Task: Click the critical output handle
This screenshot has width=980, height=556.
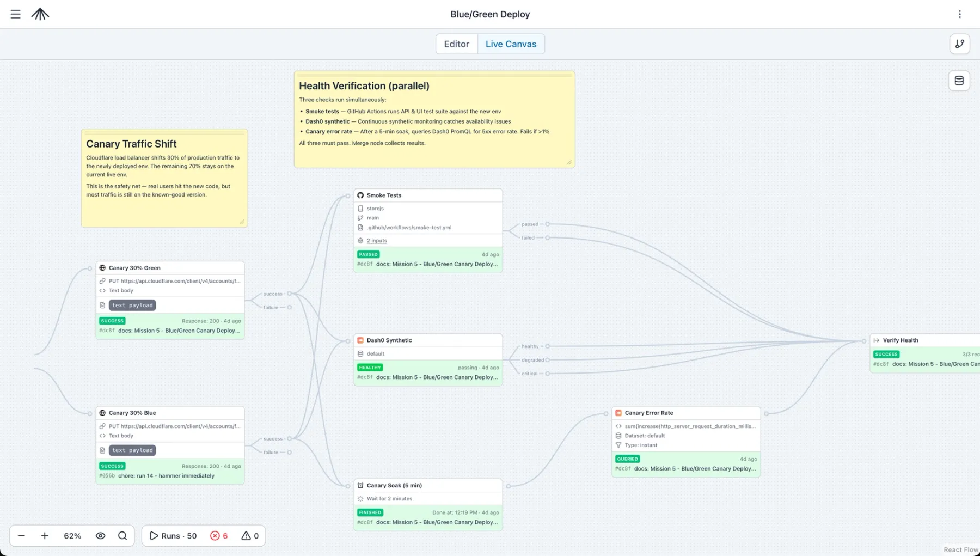Action: tap(548, 374)
